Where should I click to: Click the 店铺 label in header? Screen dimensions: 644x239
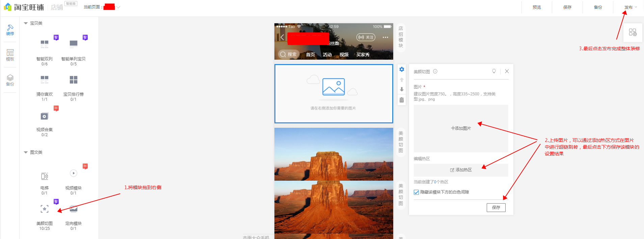(57, 7)
